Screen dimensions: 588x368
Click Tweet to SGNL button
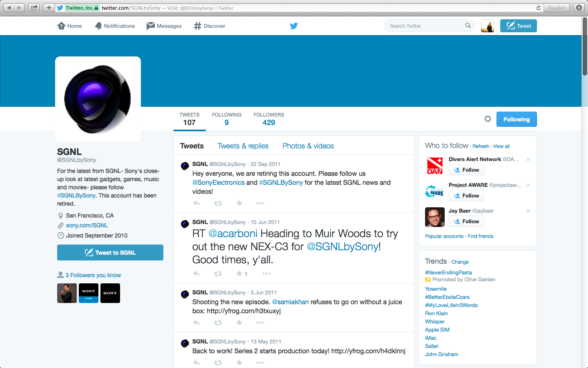(x=110, y=252)
